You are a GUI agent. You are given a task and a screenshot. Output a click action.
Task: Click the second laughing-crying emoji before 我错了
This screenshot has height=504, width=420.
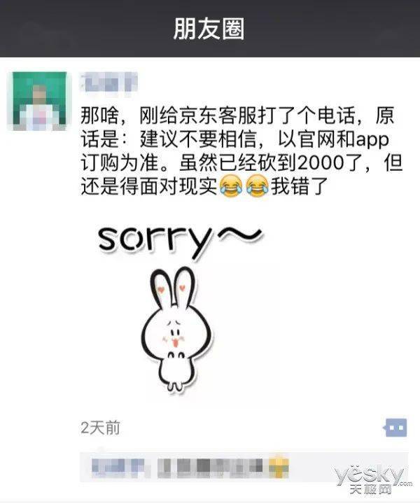point(258,186)
